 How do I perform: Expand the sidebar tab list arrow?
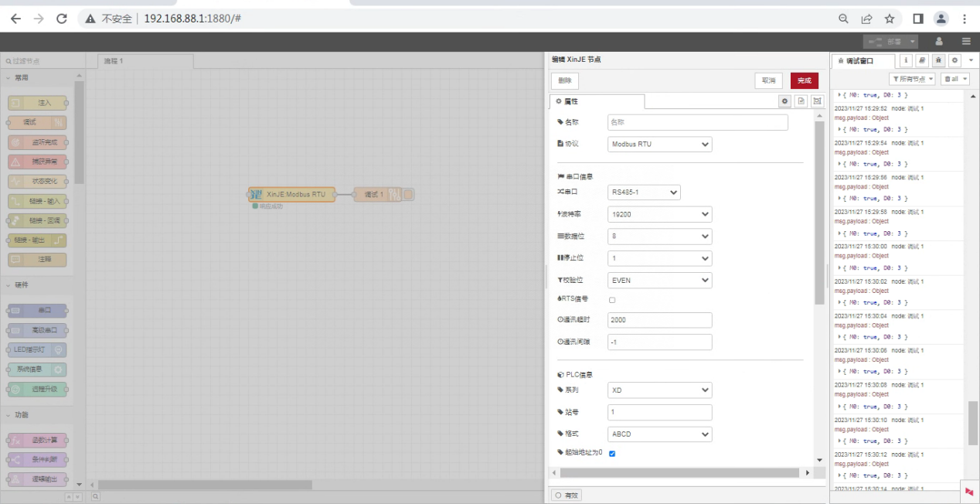pos(971,60)
